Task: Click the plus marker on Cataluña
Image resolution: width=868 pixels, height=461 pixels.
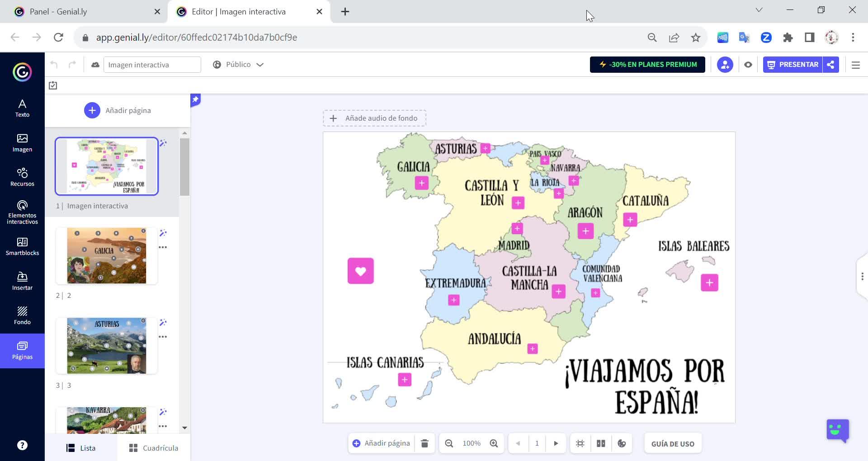Action: tap(630, 220)
